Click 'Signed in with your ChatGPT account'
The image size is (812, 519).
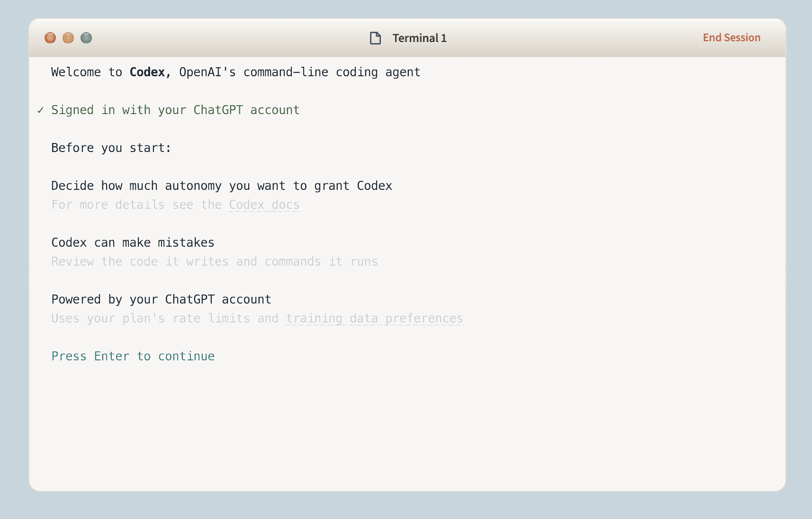175,110
